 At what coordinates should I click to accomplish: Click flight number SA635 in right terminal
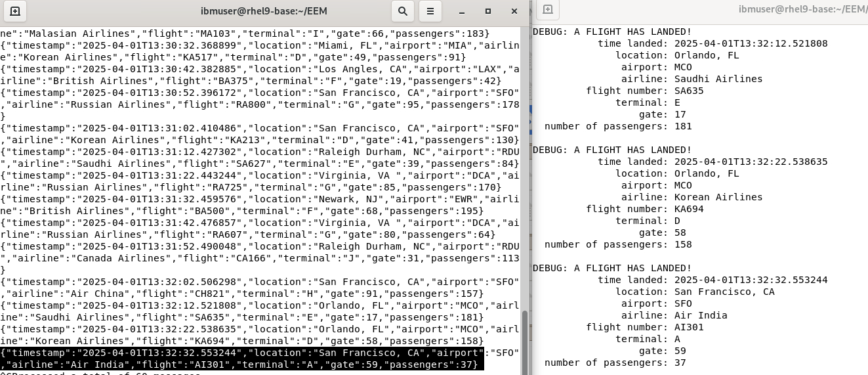[x=689, y=91]
